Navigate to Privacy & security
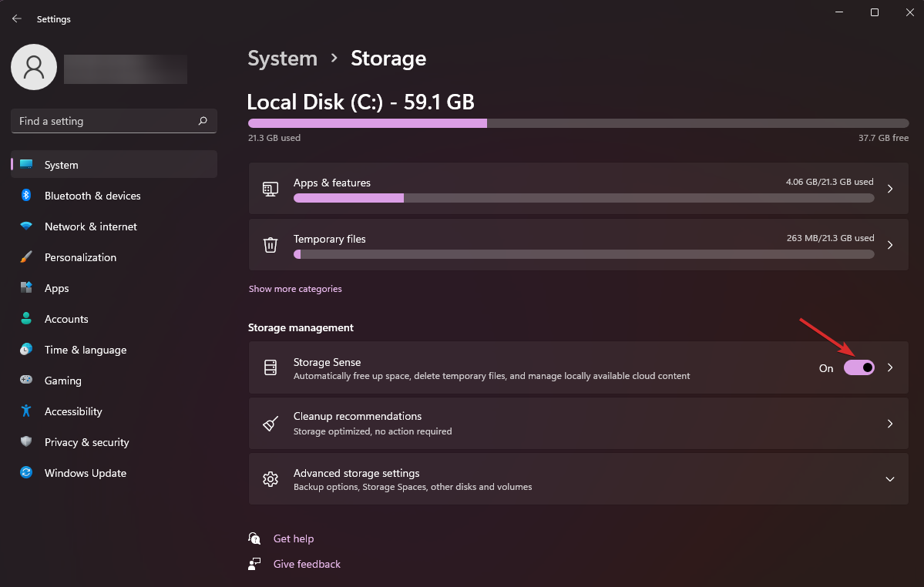 (x=114, y=442)
